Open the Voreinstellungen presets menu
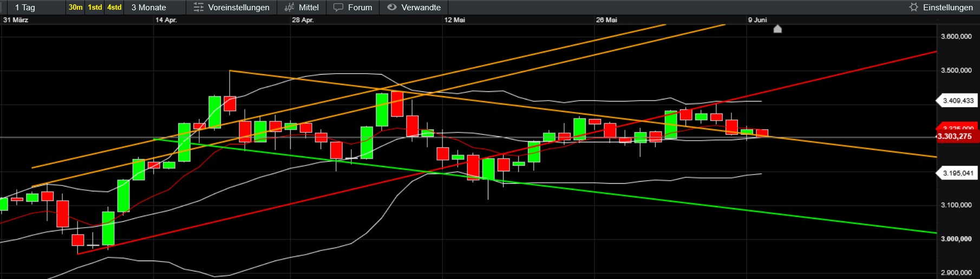The width and height of the screenshot is (980, 279). click(x=231, y=8)
